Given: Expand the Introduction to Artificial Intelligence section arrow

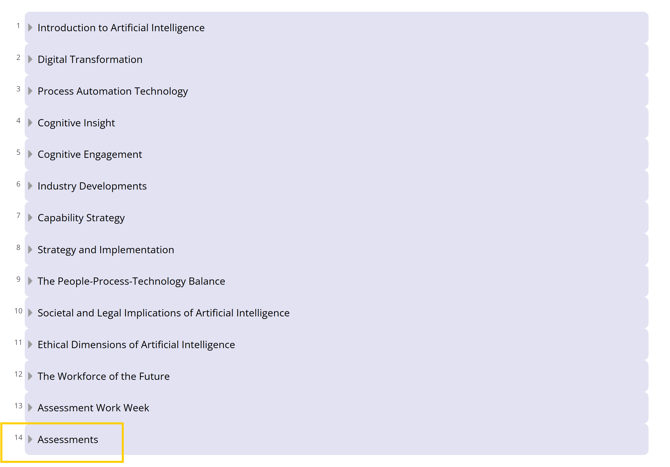Looking at the screenshot, I should click(x=30, y=28).
